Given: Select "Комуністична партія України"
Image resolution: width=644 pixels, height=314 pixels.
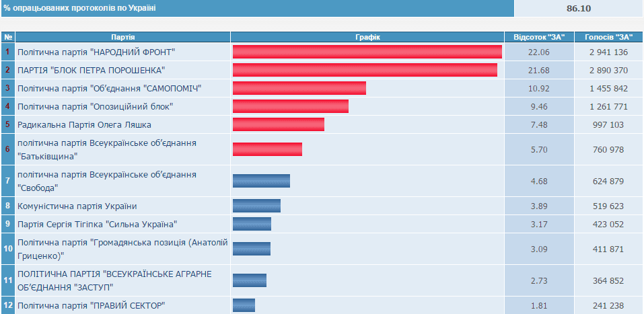Looking at the screenshot, I should tap(77, 206).
